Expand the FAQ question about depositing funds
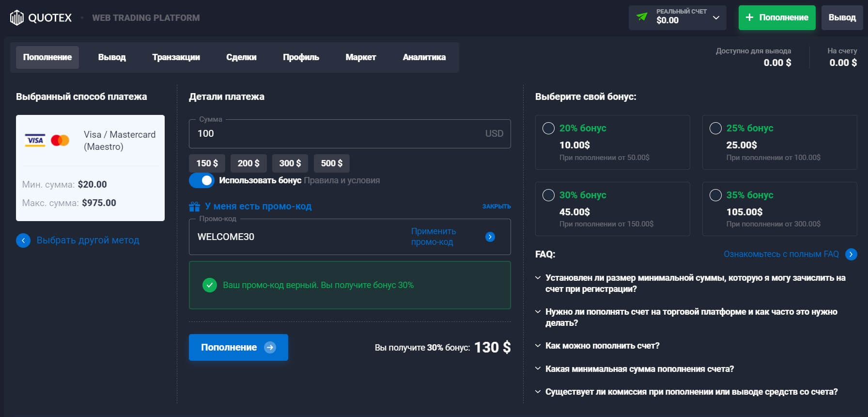This screenshot has height=417, width=868. tap(602, 346)
